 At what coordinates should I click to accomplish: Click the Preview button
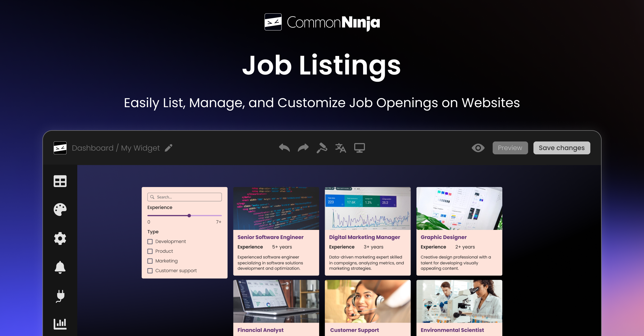(510, 148)
